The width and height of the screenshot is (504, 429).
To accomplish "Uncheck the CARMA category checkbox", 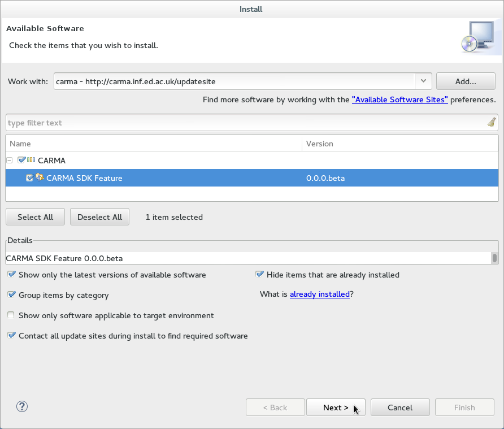I will pos(21,160).
